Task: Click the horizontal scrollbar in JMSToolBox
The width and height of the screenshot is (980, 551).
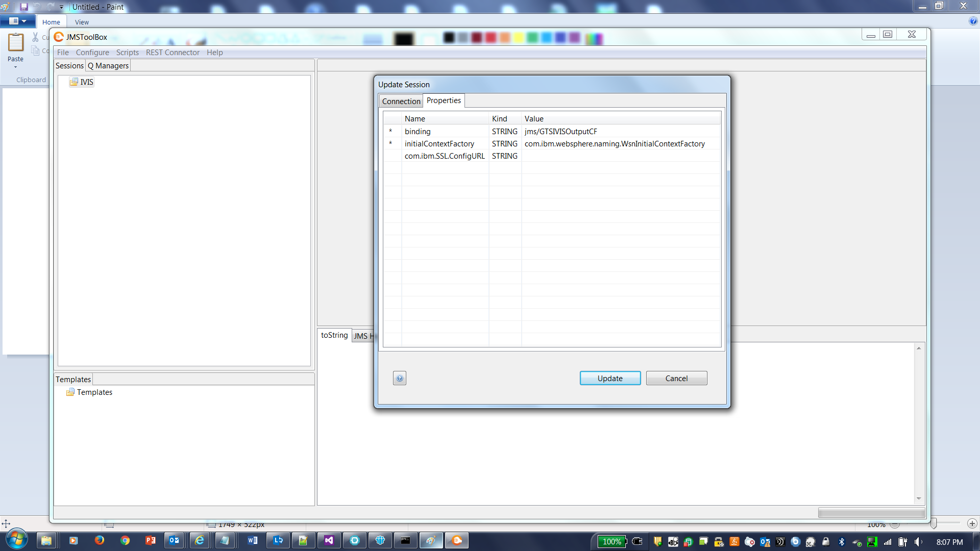Action: coord(871,512)
